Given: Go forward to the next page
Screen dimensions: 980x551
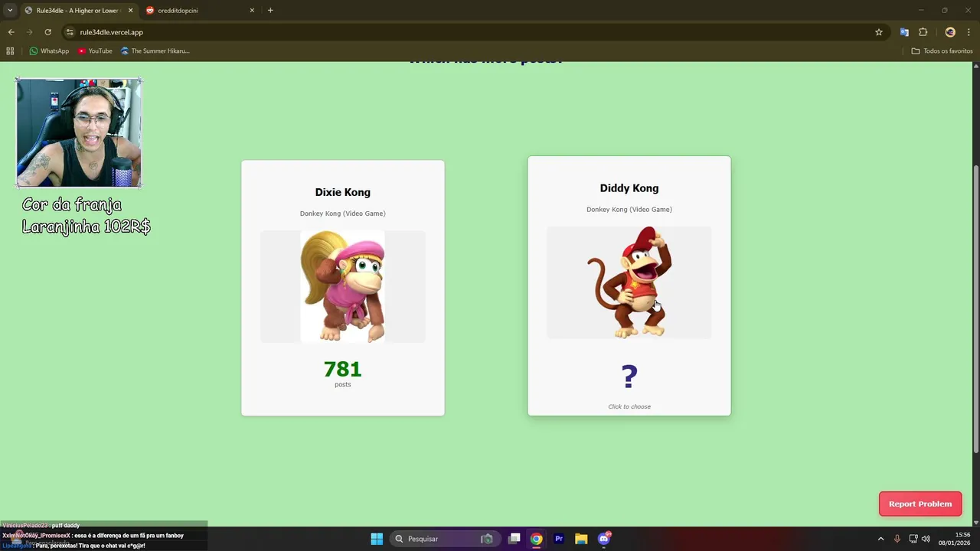Looking at the screenshot, I should (29, 32).
